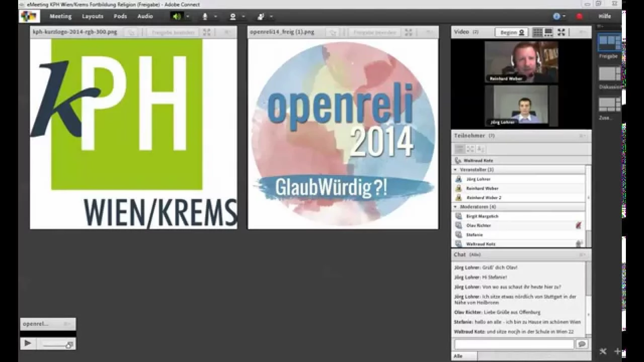
Task: Switch to the Zusammenarbeit layout
Action: pos(609,105)
